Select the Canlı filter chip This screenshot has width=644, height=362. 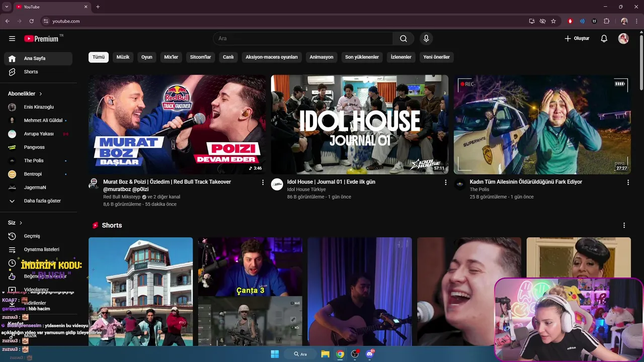click(x=228, y=57)
